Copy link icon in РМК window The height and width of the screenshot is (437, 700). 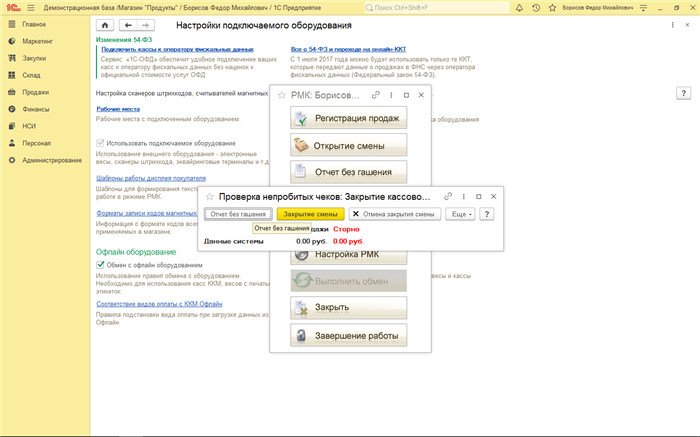tap(376, 95)
